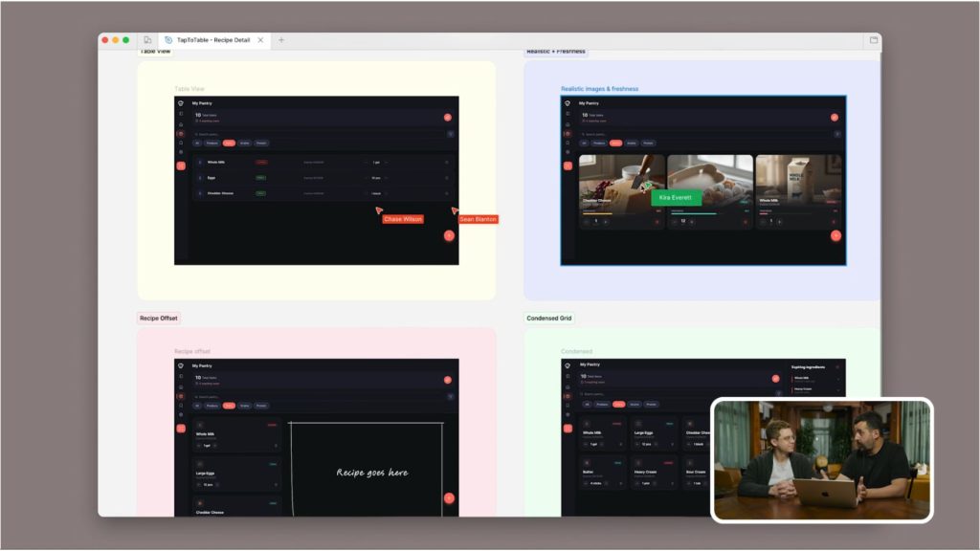Select red highlighted filter chip in Recipe offset frame
This screenshot has width=980, height=551.
(x=229, y=406)
